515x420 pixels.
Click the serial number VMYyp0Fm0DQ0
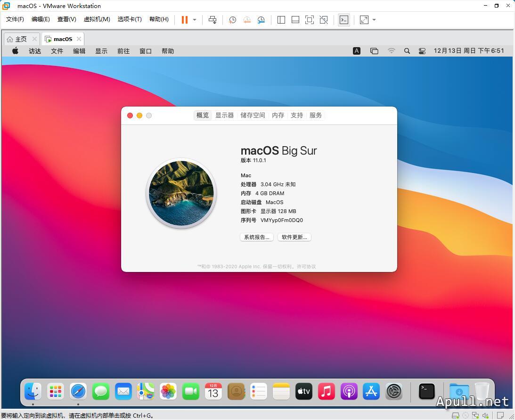point(282,220)
